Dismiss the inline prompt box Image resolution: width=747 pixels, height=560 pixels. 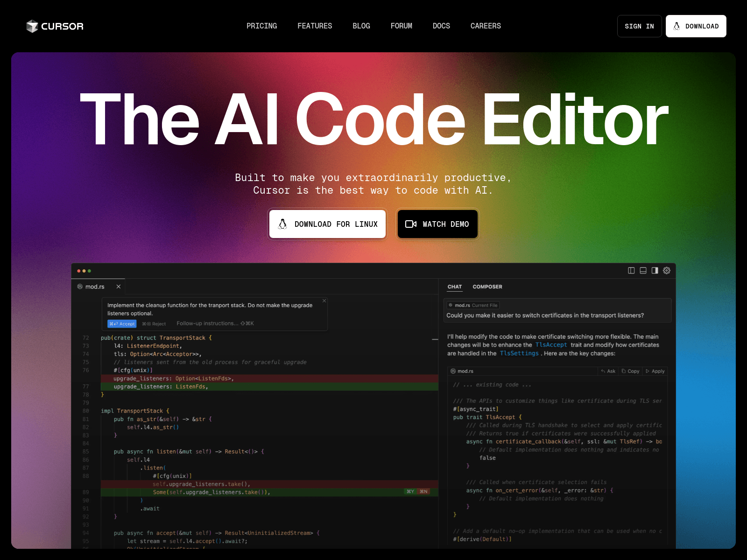(324, 301)
